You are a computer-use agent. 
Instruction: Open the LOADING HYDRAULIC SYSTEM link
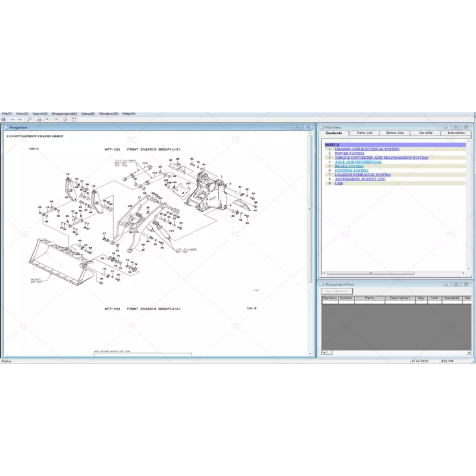362,175
